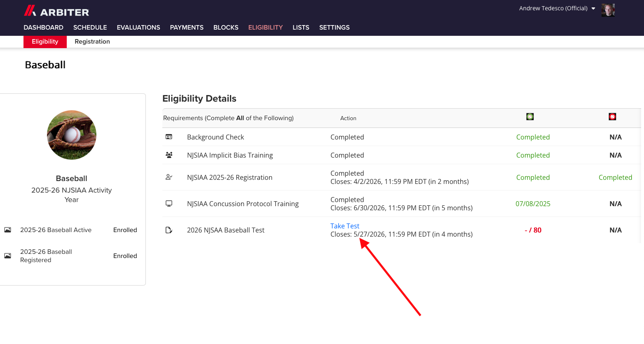
Task: Click the Concussion Protocol Training monitor icon
Action: click(x=169, y=203)
